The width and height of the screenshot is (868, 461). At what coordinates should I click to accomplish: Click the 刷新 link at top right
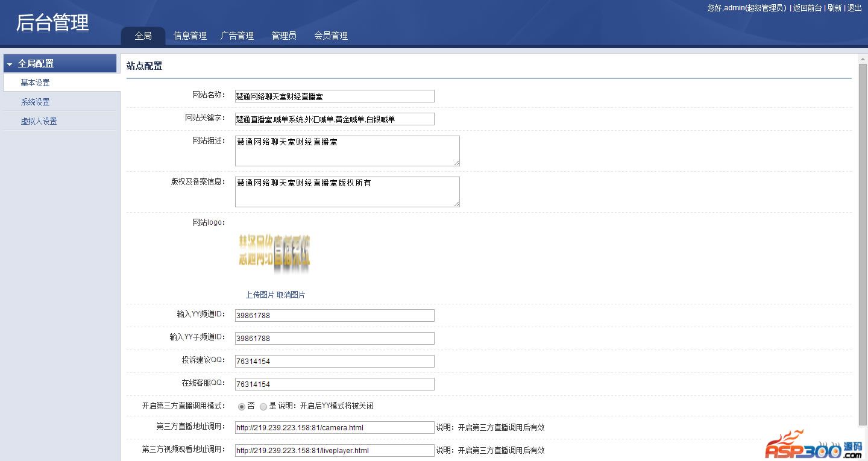coord(834,8)
